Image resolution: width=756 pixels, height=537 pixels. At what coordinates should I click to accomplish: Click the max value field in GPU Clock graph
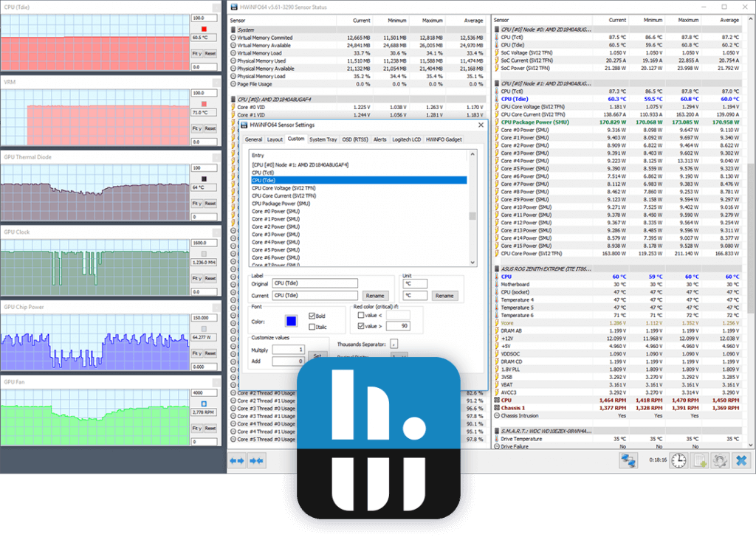[204, 243]
